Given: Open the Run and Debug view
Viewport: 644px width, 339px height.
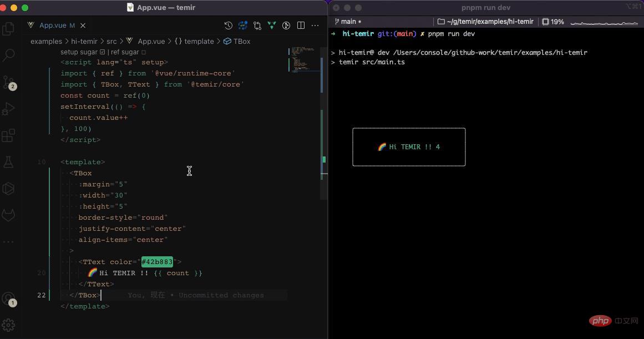Looking at the screenshot, I should point(8,109).
